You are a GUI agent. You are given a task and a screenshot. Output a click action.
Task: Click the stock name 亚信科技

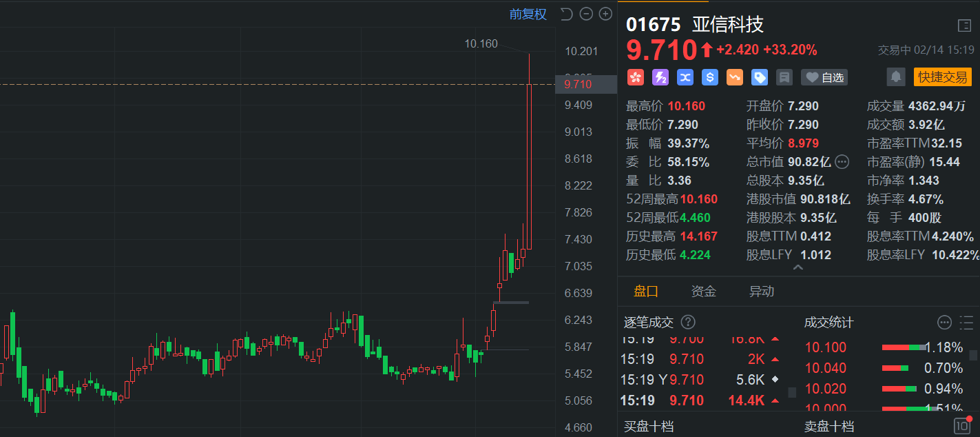point(727,25)
